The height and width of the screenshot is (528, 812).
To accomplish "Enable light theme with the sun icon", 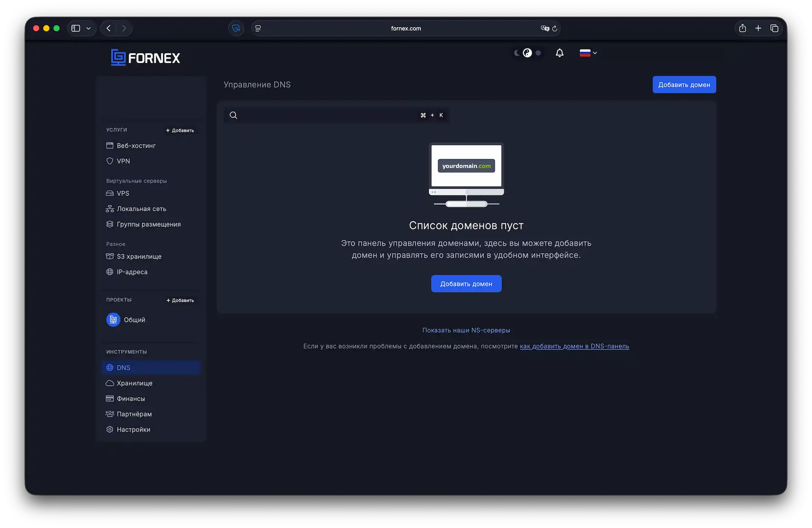I will (538, 52).
